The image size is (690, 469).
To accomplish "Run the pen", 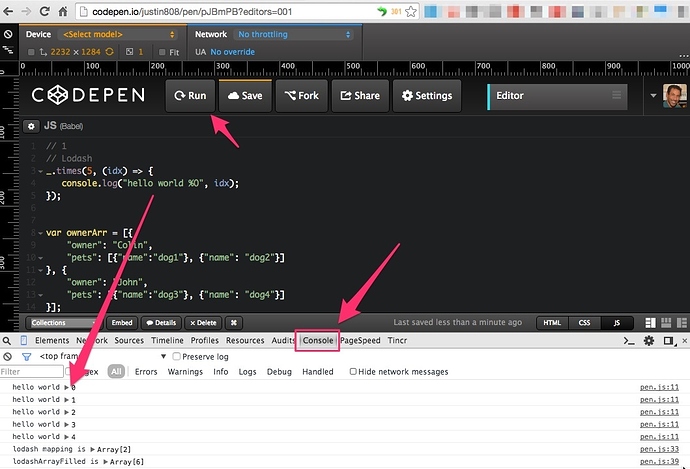I will click(190, 95).
